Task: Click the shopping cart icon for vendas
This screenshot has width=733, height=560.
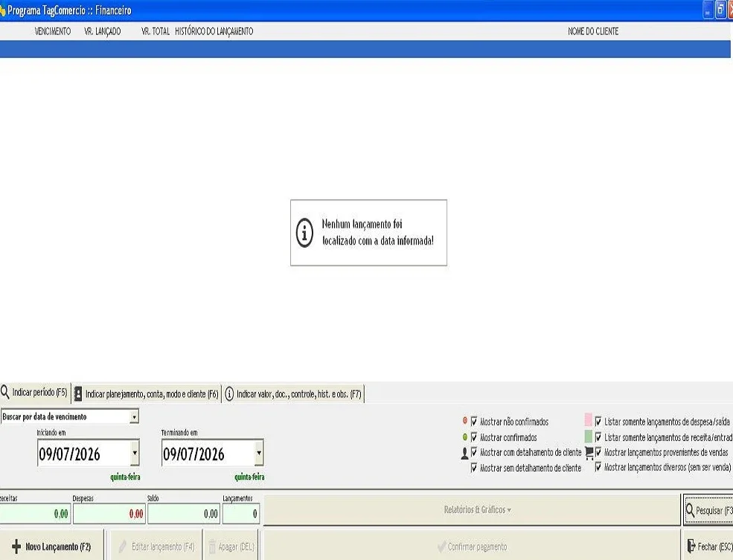Action: coord(589,452)
